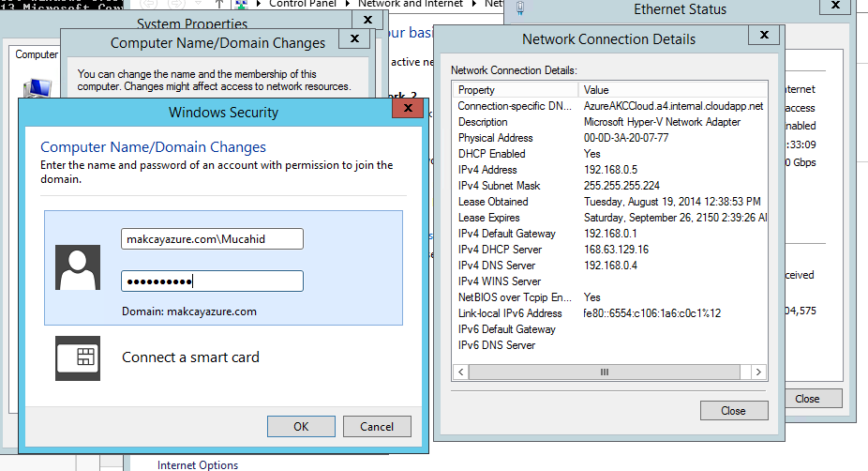
Task: Select the IPv6 DNS Server row
Action: click(x=610, y=345)
